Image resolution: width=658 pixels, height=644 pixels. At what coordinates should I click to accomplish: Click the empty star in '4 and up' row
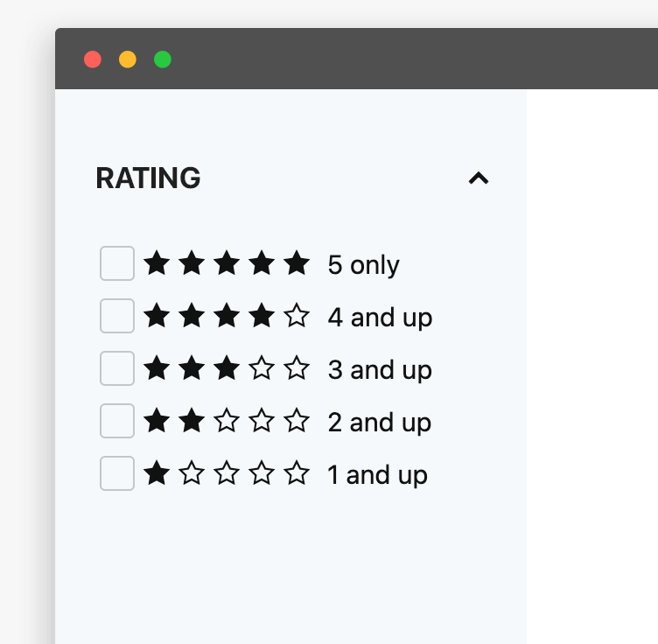click(x=297, y=315)
